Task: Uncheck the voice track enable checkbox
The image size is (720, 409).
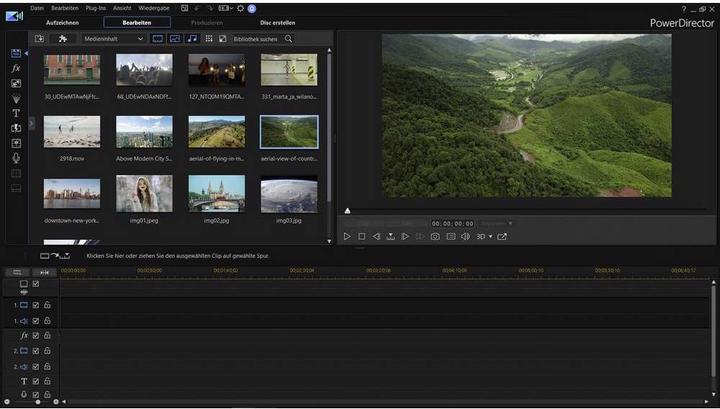Action: 36,394
